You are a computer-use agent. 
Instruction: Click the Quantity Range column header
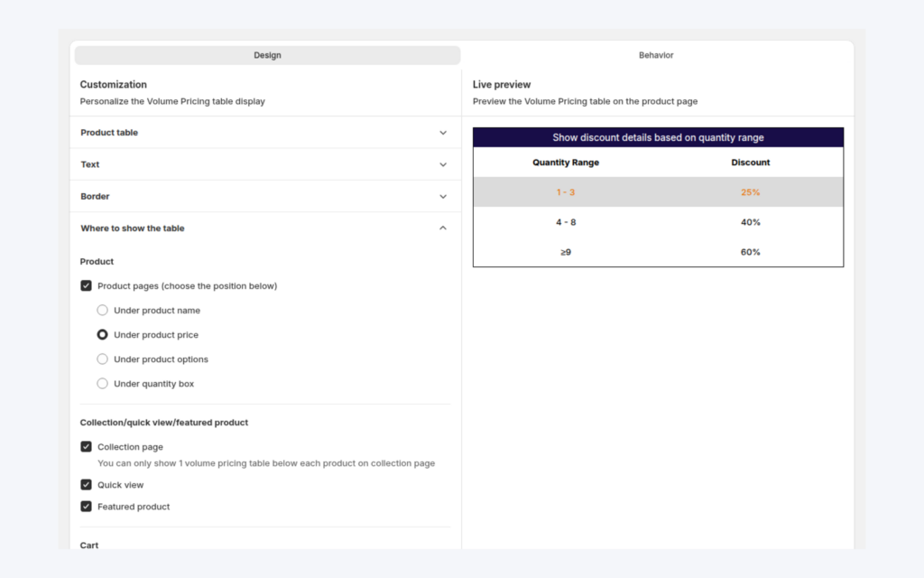pos(566,163)
